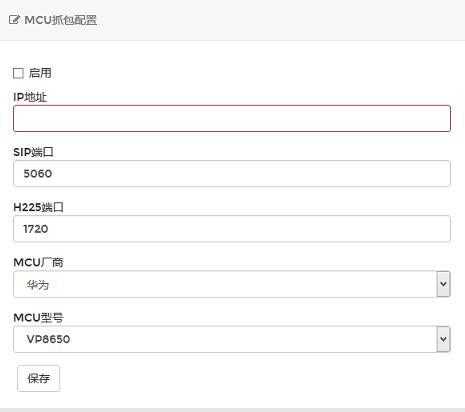
Task: Click the MCU型号 field label
Action: click(x=38, y=318)
